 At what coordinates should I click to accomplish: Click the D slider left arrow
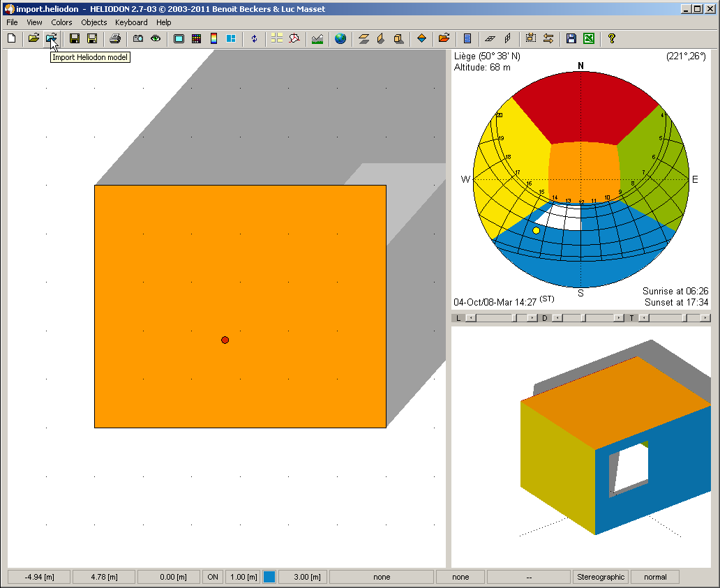558,317
